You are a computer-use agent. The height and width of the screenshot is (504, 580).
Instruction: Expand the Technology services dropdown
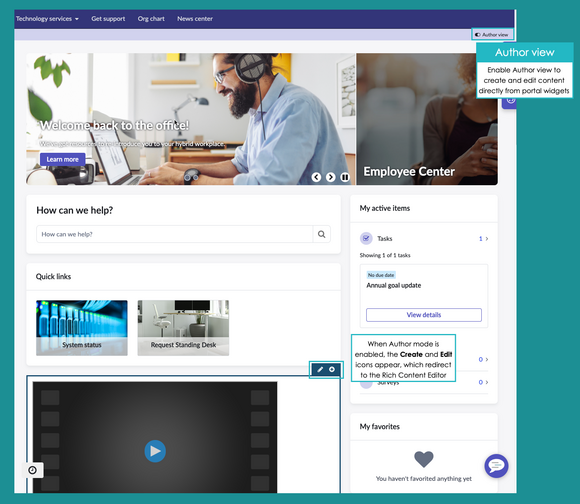pyautogui.click(x=47, y=18)
